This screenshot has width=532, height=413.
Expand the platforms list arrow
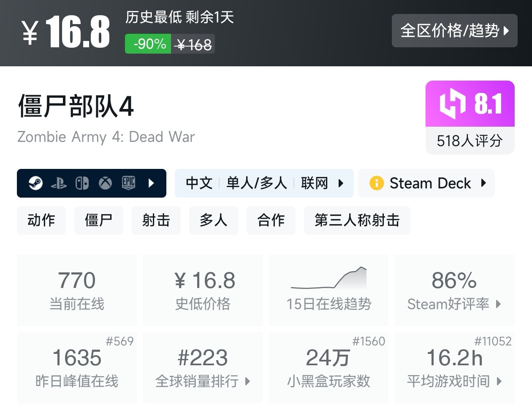coord(151,183)
